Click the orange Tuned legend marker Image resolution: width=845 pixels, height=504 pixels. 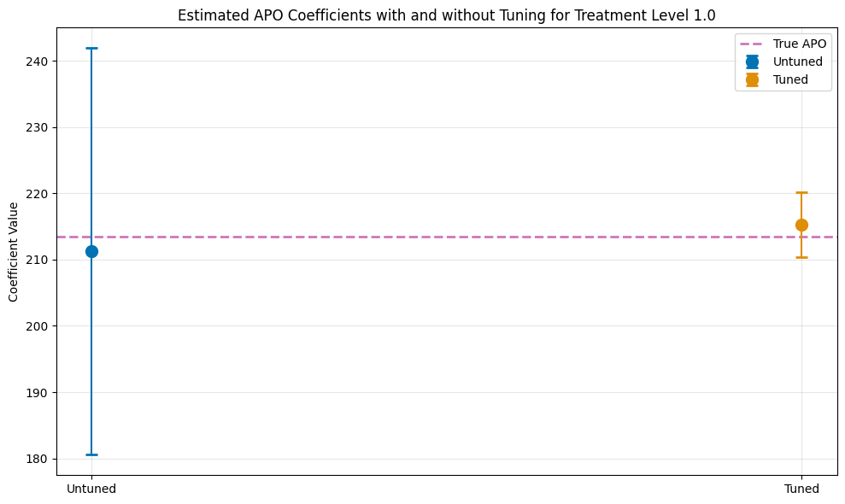point(752,79)
